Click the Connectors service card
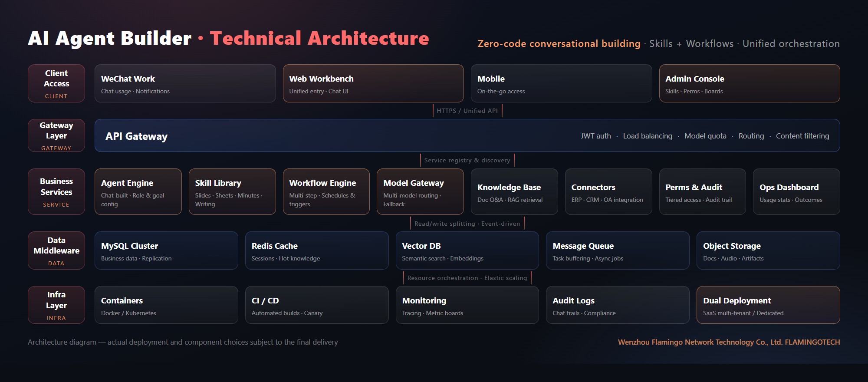 pos(608,191)
